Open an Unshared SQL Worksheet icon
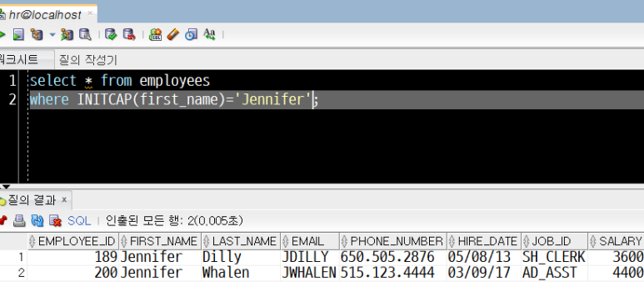This screenshot has height=302, width=644. tap(155, 34)
